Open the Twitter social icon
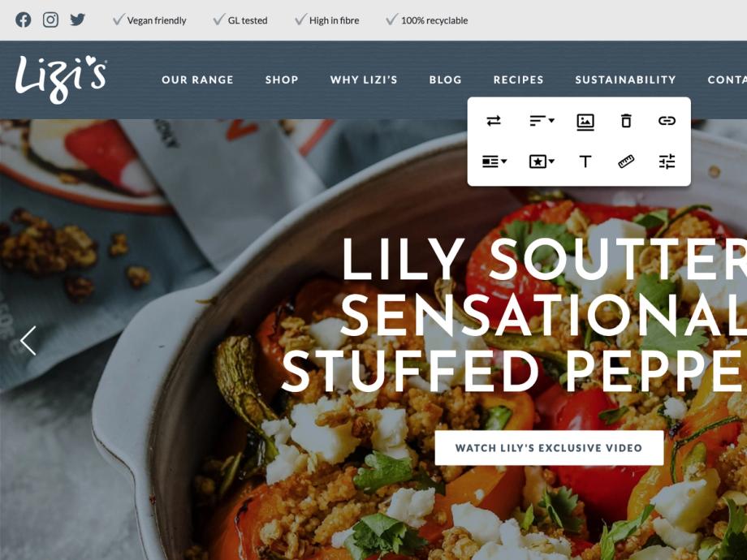 pos(78,19)
